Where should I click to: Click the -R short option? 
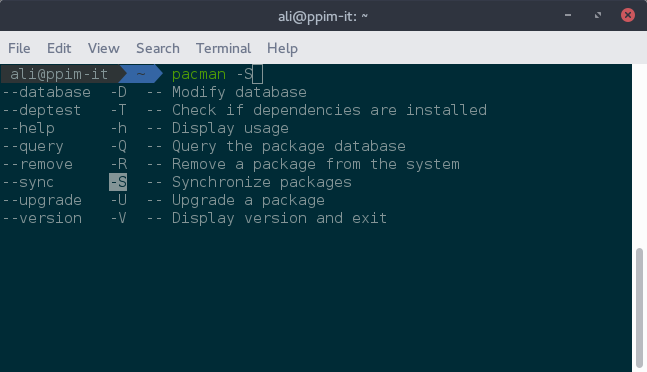[x=118, y=164]
